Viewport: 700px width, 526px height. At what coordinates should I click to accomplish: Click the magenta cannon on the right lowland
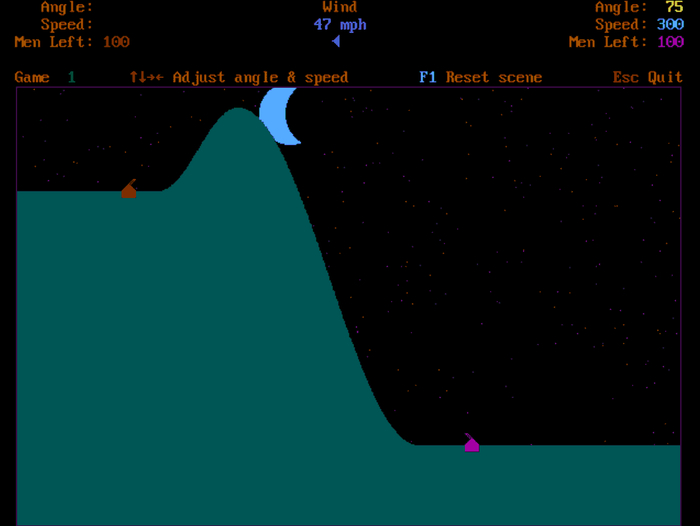coord(471,443)
